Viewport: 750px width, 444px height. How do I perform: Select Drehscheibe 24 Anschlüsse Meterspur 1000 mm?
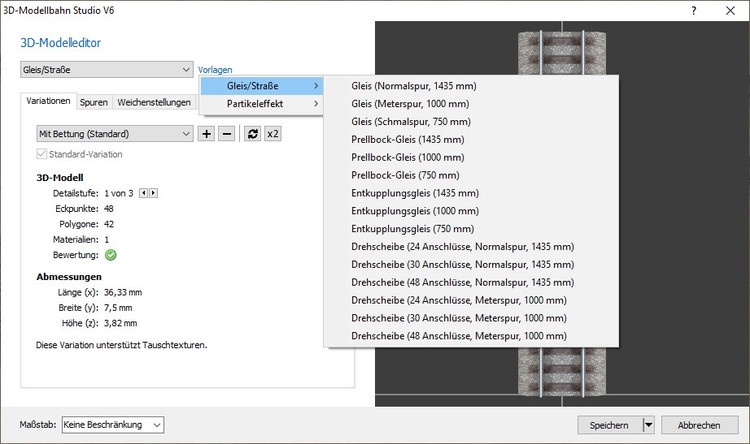point(471,300)
